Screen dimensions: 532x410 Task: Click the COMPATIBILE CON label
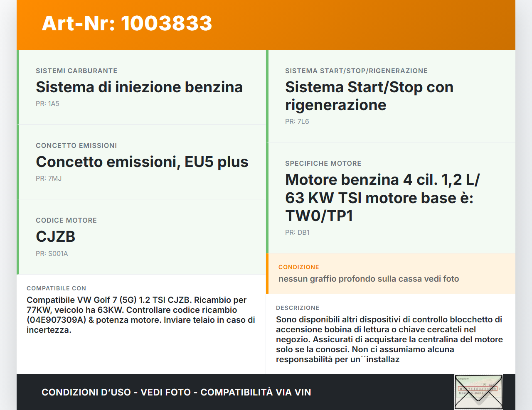[x=56, y=288]
